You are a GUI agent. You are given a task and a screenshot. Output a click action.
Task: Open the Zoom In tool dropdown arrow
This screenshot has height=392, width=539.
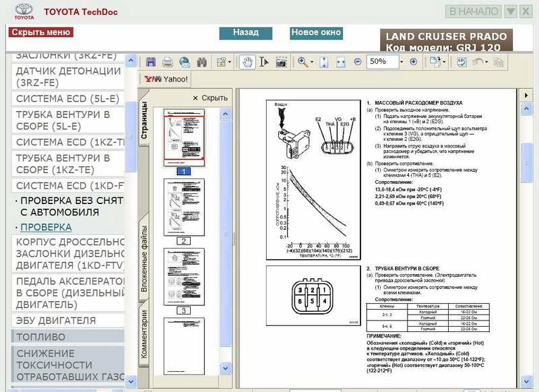coord(312,62)
